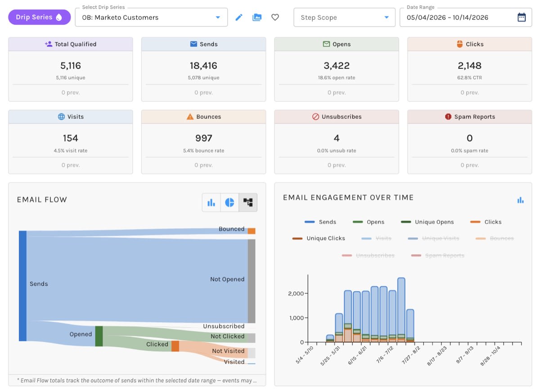Click the Spam Reports alert icon
The image size is (540, 392).
448,117
